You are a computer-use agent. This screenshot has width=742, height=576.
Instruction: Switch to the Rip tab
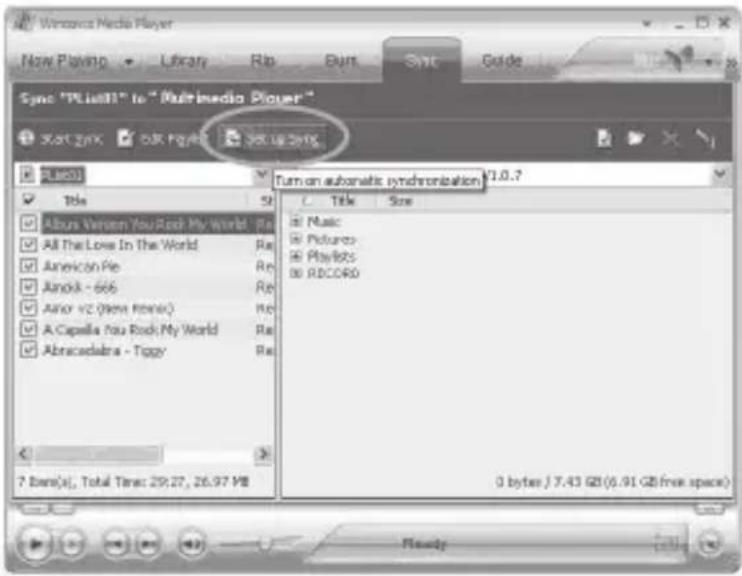coord(263,61)
